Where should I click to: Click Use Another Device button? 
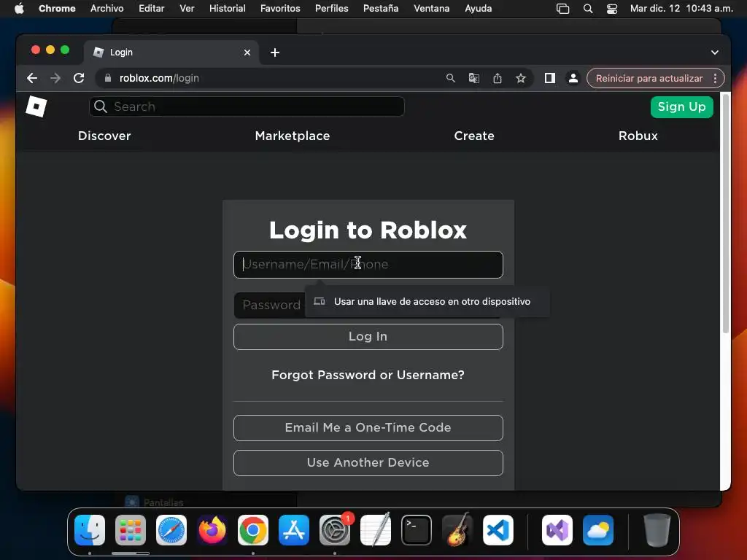[x=368, y=463]
